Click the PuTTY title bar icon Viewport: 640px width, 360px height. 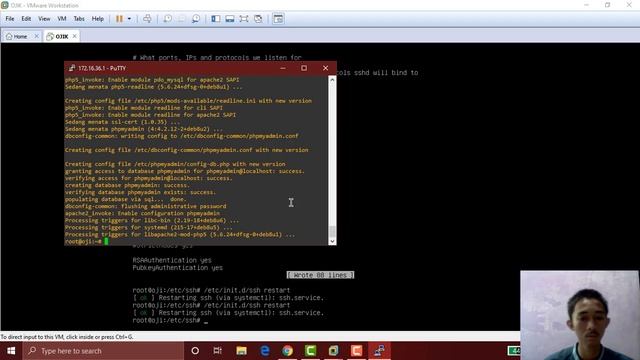point(72,68)
